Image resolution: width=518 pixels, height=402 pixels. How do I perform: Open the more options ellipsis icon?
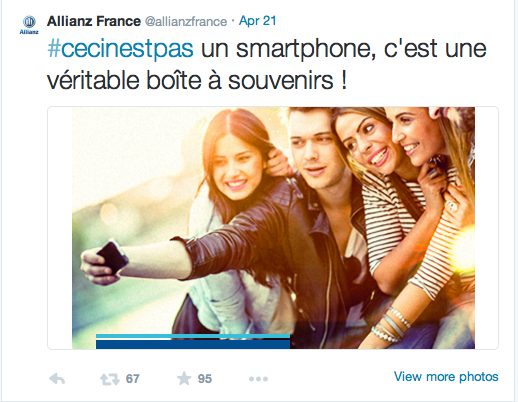pos(258,379)
